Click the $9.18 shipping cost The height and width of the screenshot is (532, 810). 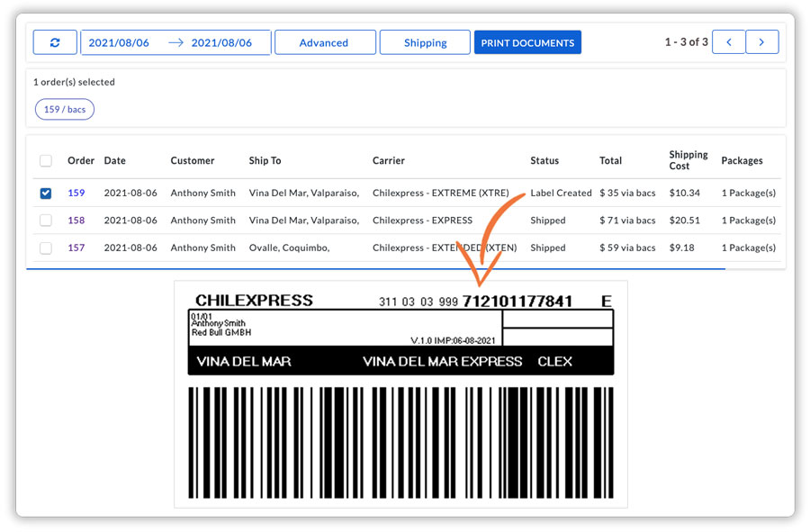[x=682, y=248]
